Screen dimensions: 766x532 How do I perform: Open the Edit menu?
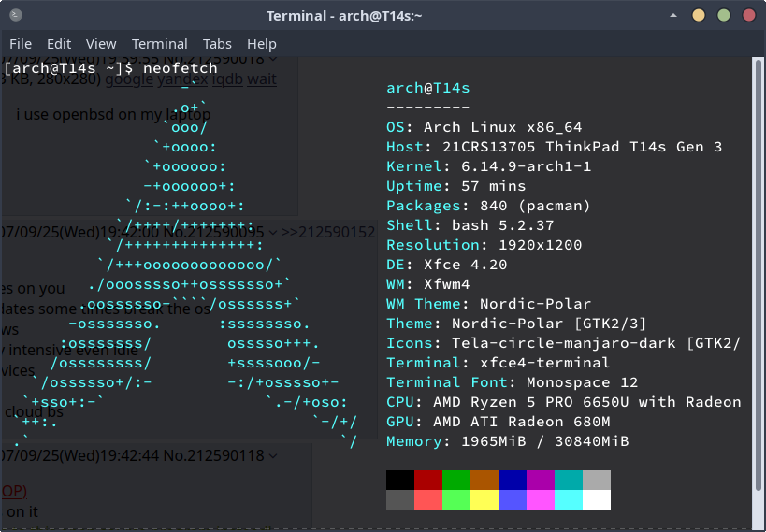coord(59,44)
